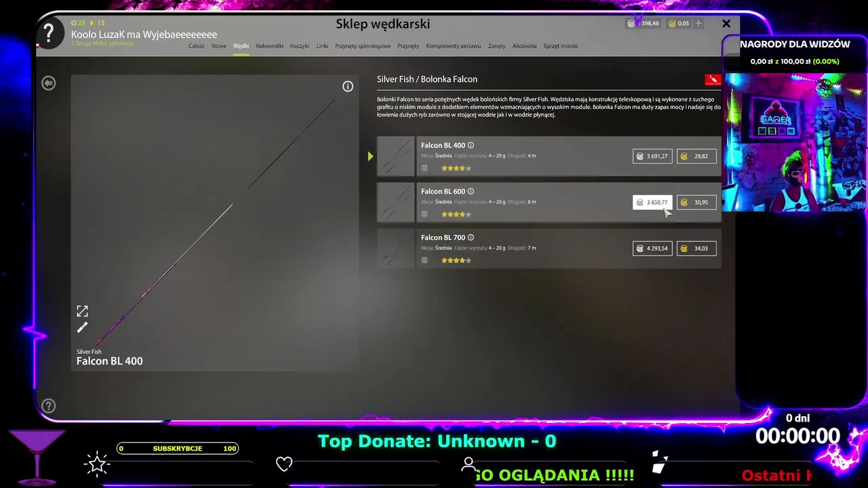This screenshot has width=868, height=488.
Task: Select the Falcon BL 600 thumbnail
Action: coord(395,203)
